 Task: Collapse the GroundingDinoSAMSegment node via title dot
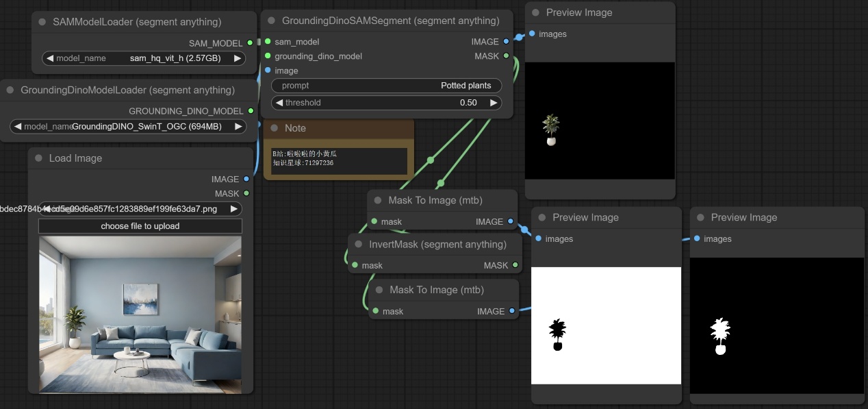272,21
